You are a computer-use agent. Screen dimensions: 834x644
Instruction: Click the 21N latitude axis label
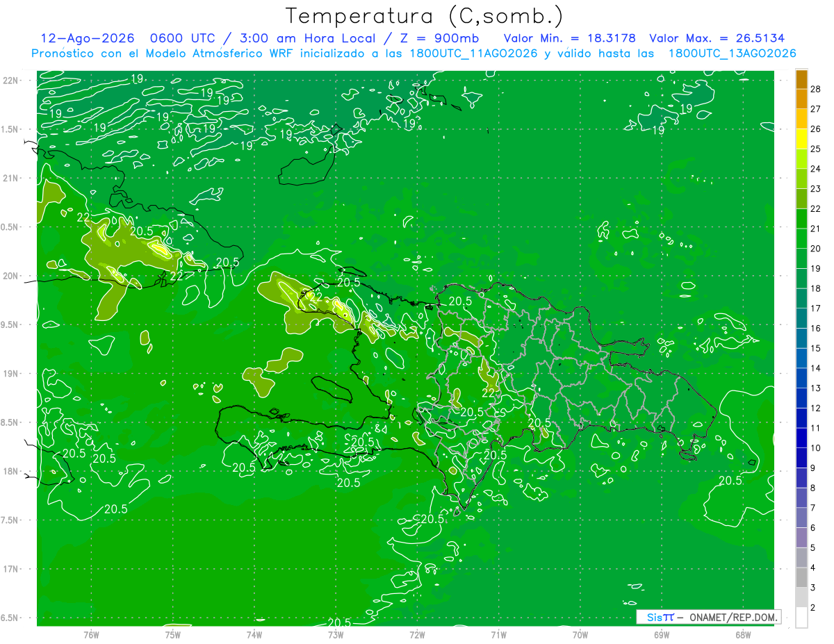click(10, 178)
